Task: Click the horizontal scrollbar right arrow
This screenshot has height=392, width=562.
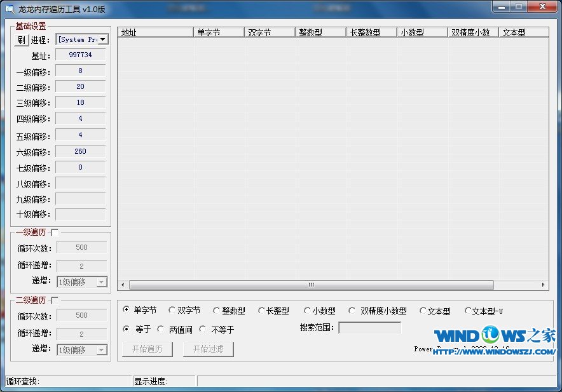Action: 544,285
